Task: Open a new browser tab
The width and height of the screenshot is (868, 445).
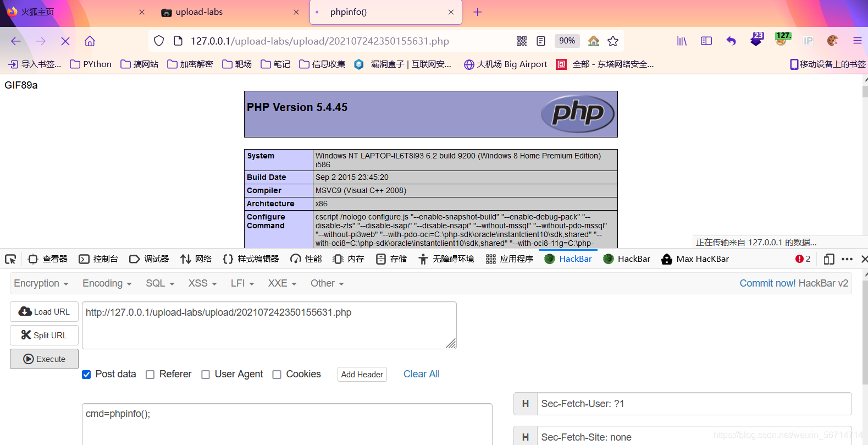Action: 477,12
